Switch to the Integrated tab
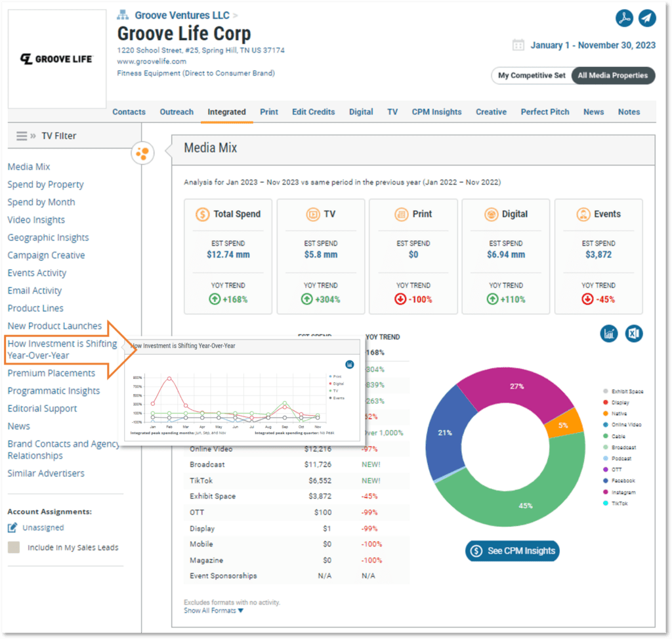This screenshot has width=672, height=639. pyautogui.click(x=226, y=112)
